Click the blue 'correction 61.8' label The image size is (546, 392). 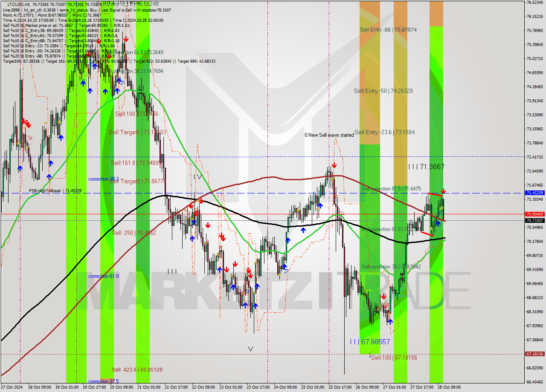(104, 276)
